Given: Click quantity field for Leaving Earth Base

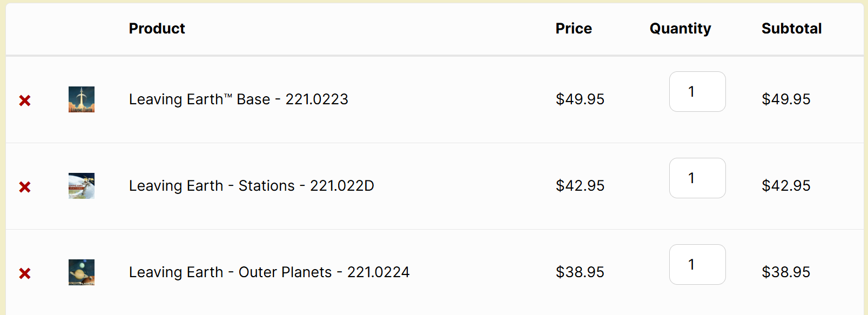Looking at the screenshot, I should pyautogui.click(x=697, y=92).
